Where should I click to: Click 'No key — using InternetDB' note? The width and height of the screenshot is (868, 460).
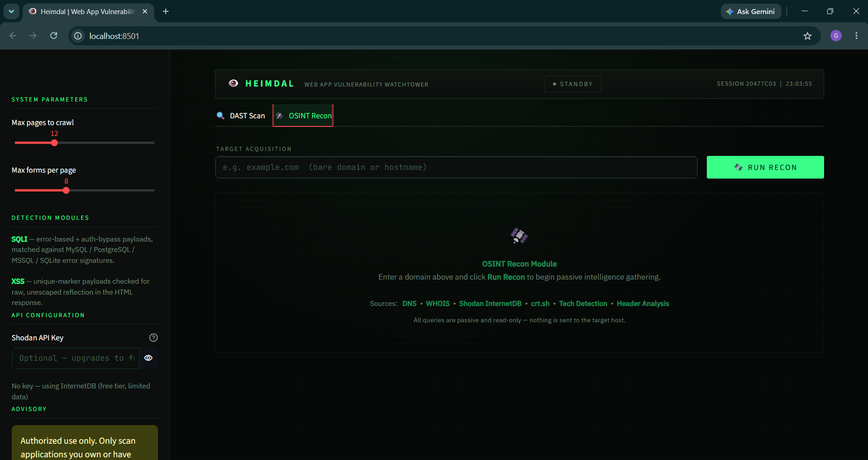81,391
